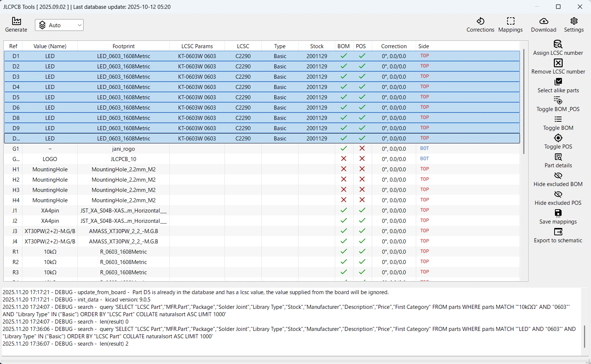The image size is (591, 364).
Task: Click the Basic type cell in row D6
Action: [280, 108]
